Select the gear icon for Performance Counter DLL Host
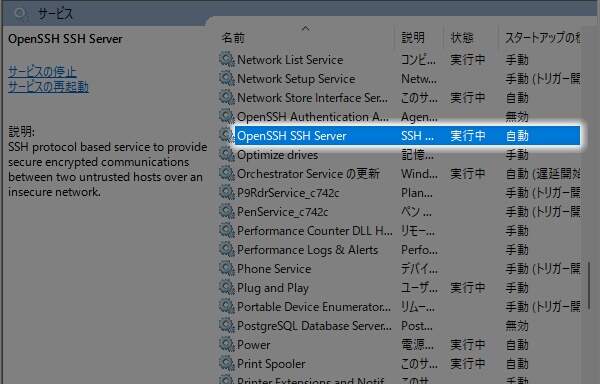Screen dimensions: 600x384 [227, 231]
